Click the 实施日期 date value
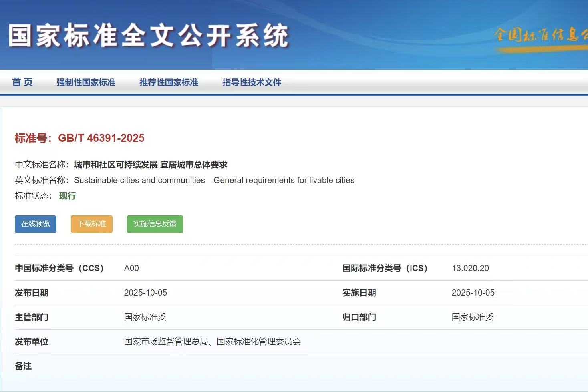Viewport: 588px width, 392px height. 473,293
